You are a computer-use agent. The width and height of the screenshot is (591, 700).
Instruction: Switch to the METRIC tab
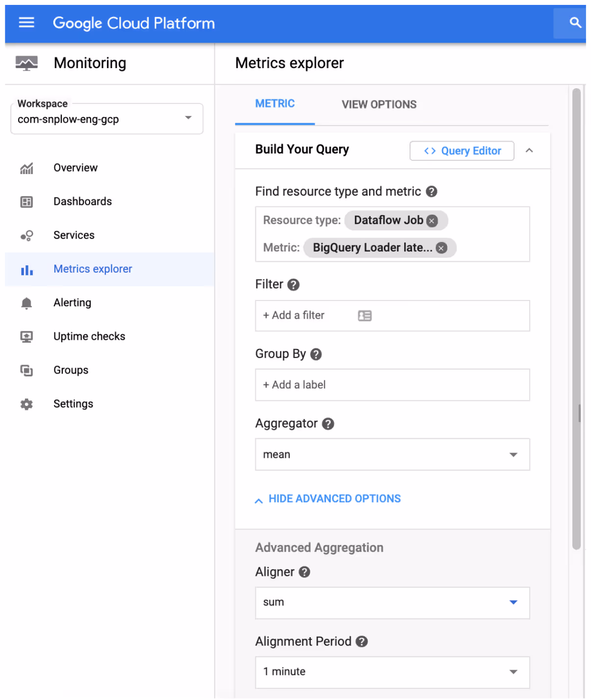click(x=275, y=104)
